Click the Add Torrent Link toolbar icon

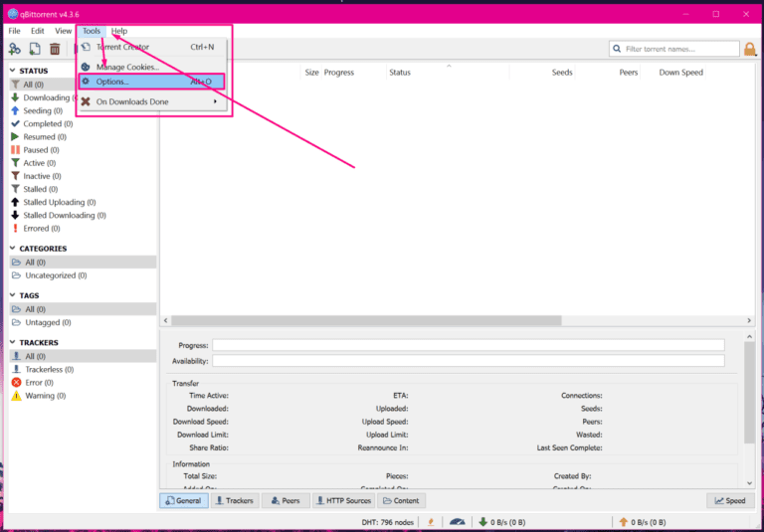[x=15, y=49]
